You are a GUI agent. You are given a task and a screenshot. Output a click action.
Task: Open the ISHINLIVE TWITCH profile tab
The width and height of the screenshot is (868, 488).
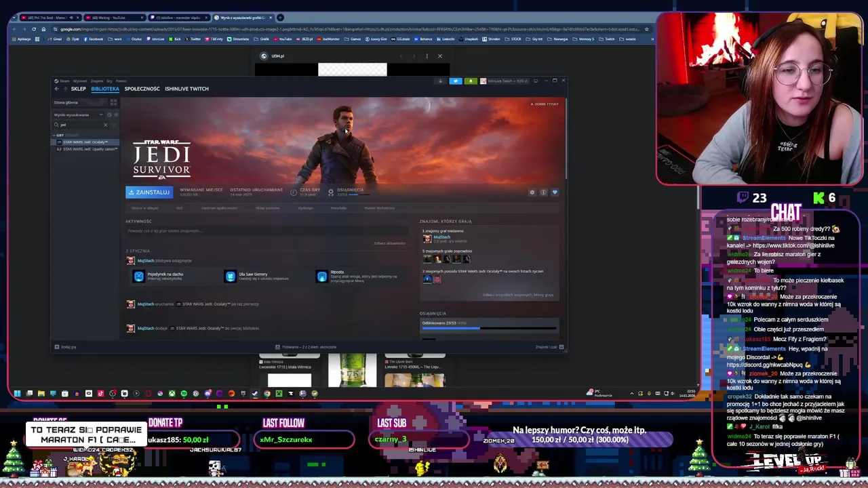(186, 89)
